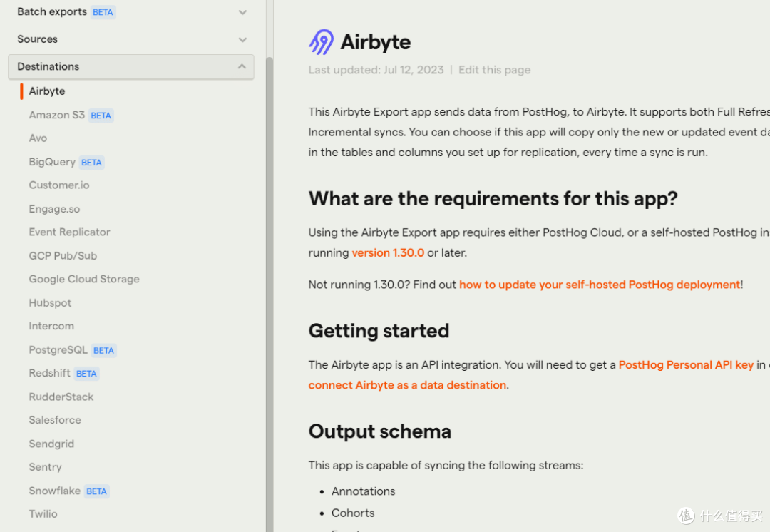Open the Hubspot destination doc
This screenshot has height=532, width=770.
pos(50,302)
